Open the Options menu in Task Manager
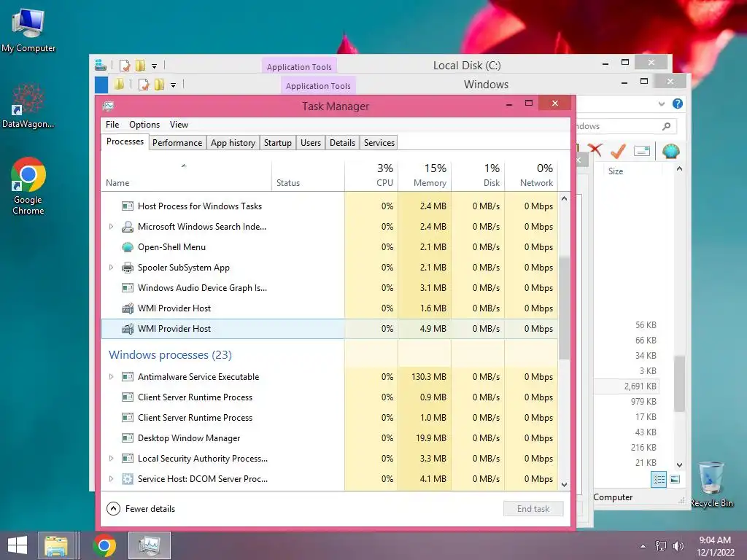The height and width of the screenshot is (560, 747). click(x=144, y=124)
